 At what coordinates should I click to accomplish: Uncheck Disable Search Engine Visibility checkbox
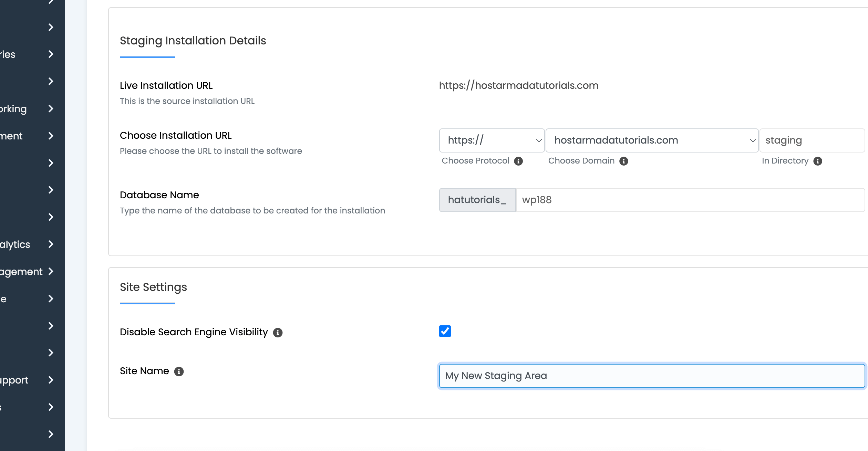pos(445,331)
